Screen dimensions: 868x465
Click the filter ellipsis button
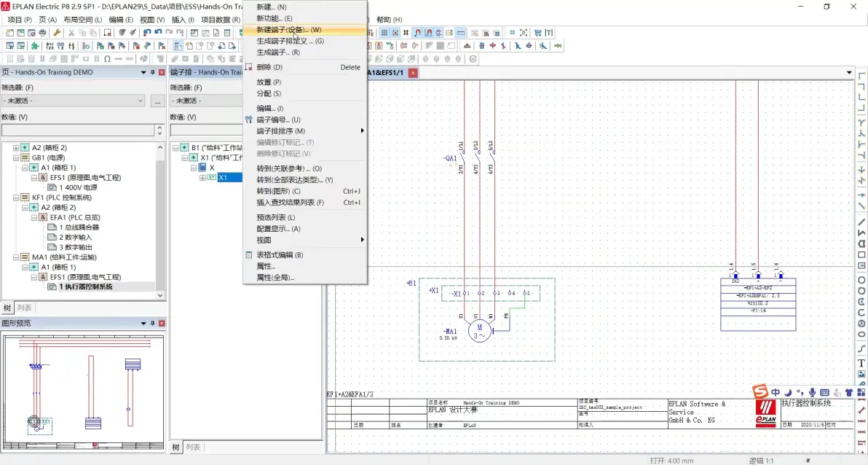click(157, 101)
